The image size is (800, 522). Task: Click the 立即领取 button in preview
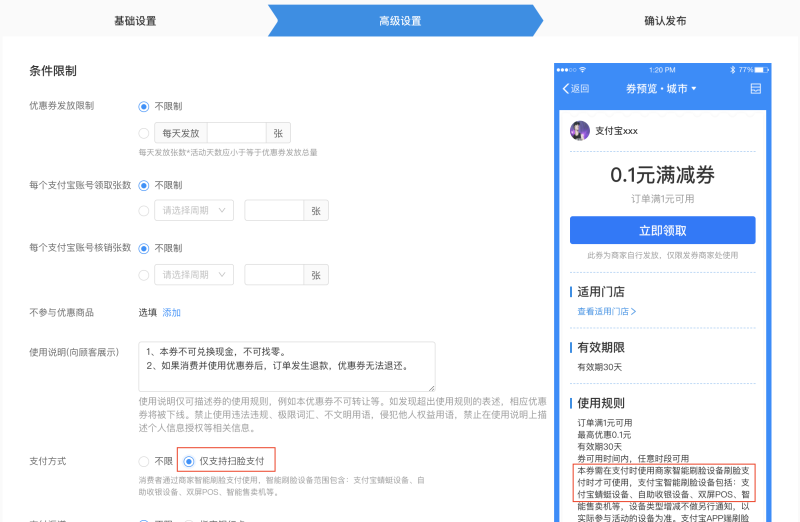[662, 230]
